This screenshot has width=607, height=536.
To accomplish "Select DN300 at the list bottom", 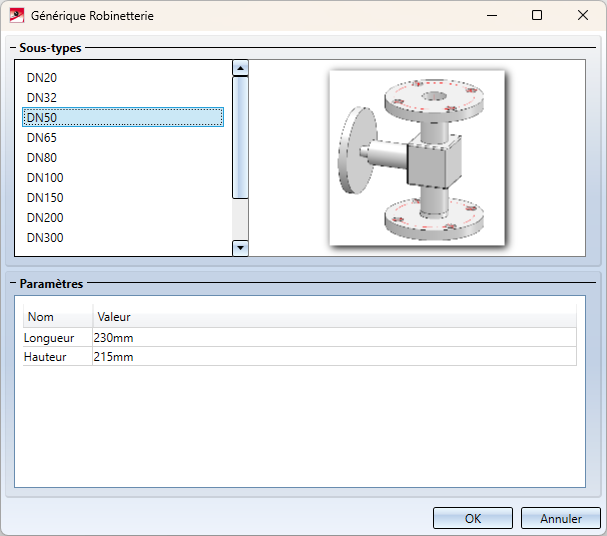I will pyautogui.click(x=45, y=238).
